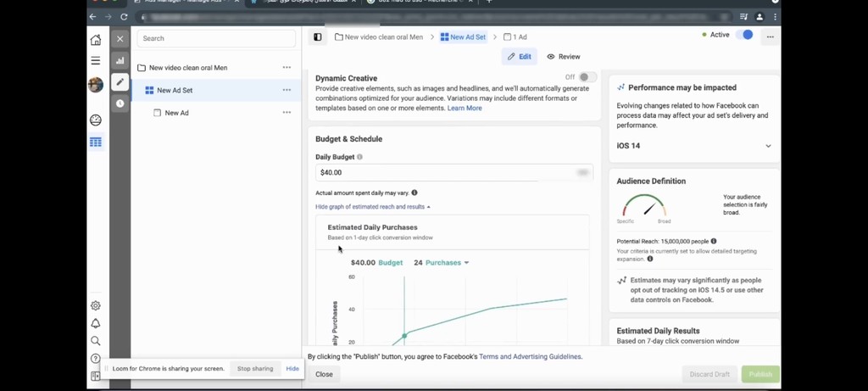Switch to the Ads Manager browser tab

186,3
